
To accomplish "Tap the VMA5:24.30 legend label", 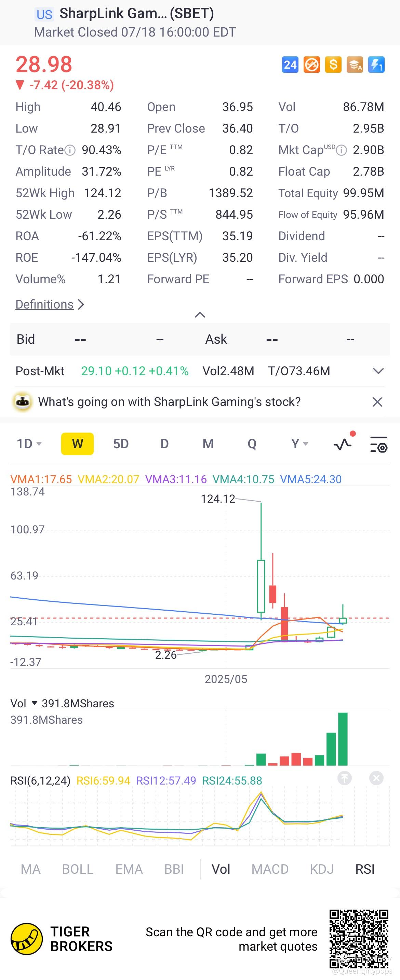I will 311,479.
